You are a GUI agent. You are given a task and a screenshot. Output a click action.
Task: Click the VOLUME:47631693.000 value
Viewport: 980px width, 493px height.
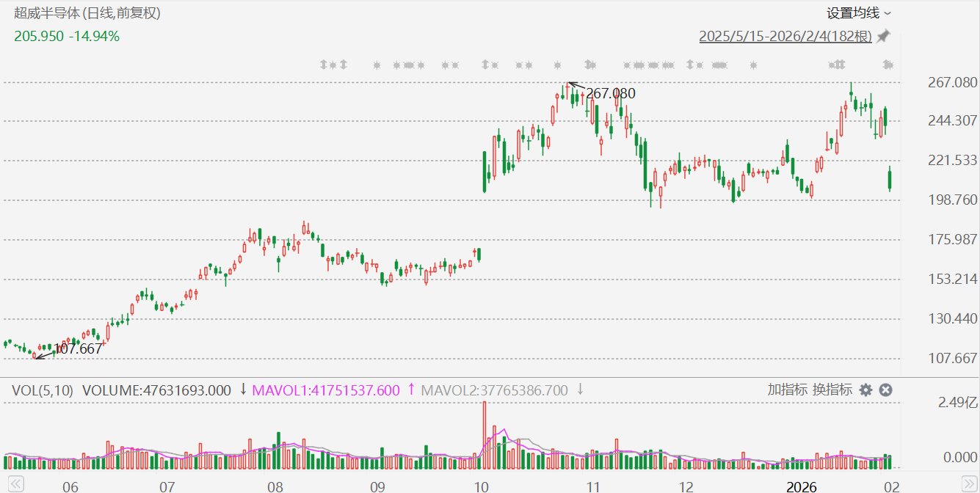coord(156,390)
